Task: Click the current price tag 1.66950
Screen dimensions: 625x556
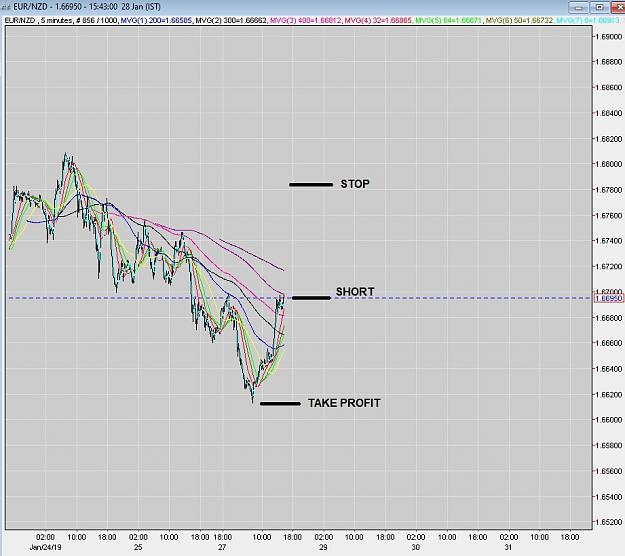Action: [609, 298]
